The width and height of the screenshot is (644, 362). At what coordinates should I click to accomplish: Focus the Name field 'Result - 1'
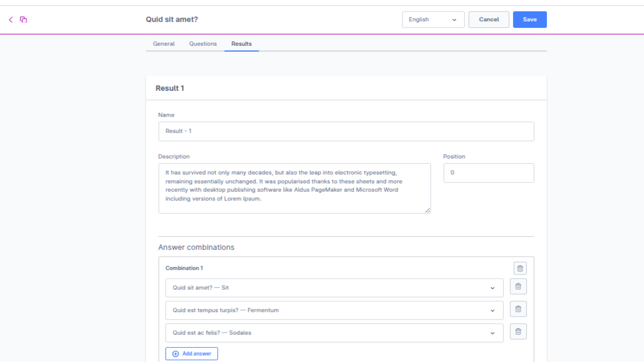click(346, 131)
